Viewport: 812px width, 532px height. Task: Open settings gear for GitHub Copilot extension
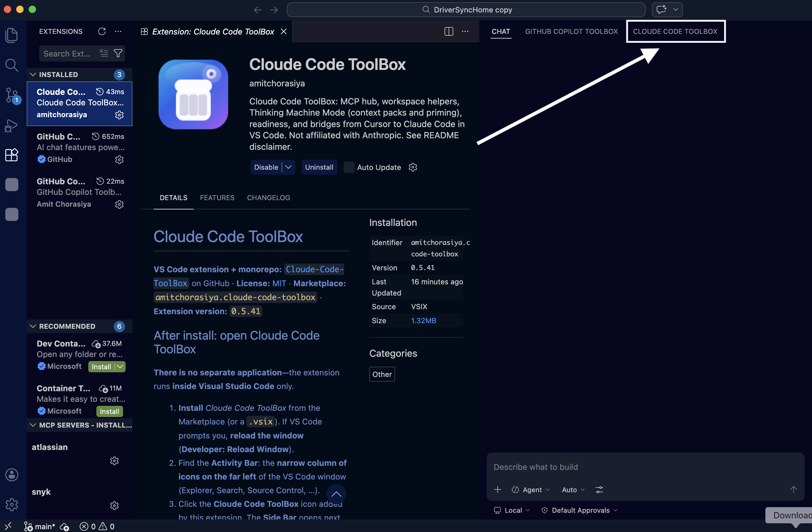[119, 160]
